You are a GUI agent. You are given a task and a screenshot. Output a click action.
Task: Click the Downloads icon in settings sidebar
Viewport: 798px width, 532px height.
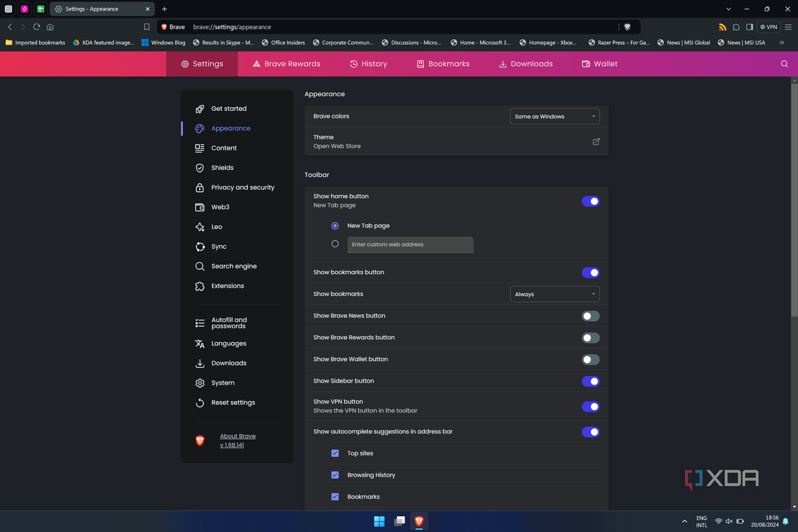200,364
